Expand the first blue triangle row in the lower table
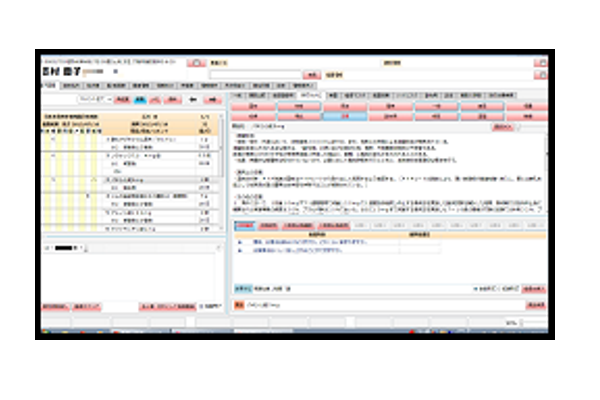600x400 pixels. click(x=240, y=242)
